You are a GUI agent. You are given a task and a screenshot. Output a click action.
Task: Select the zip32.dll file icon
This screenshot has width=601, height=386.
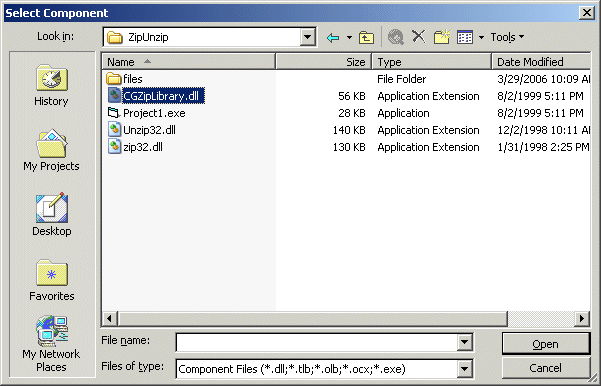tap(114, 146)
